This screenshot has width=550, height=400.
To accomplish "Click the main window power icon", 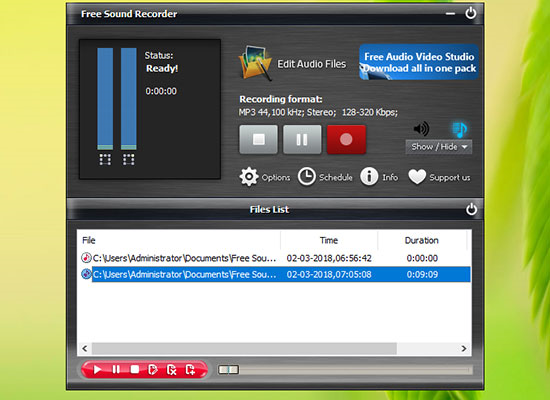I will point(470,13).
